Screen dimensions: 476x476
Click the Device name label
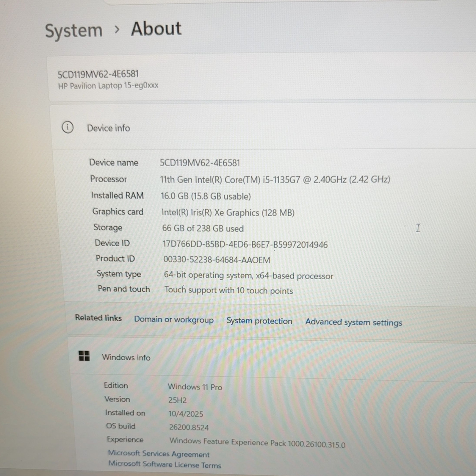[114, 162]
